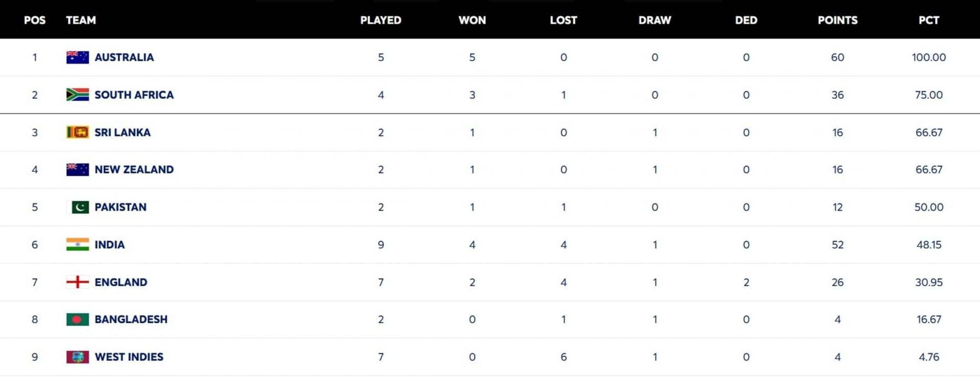Click the West Indies flag icon
Image resolution: width=980 pixels, height=377 pixels.
78,357
